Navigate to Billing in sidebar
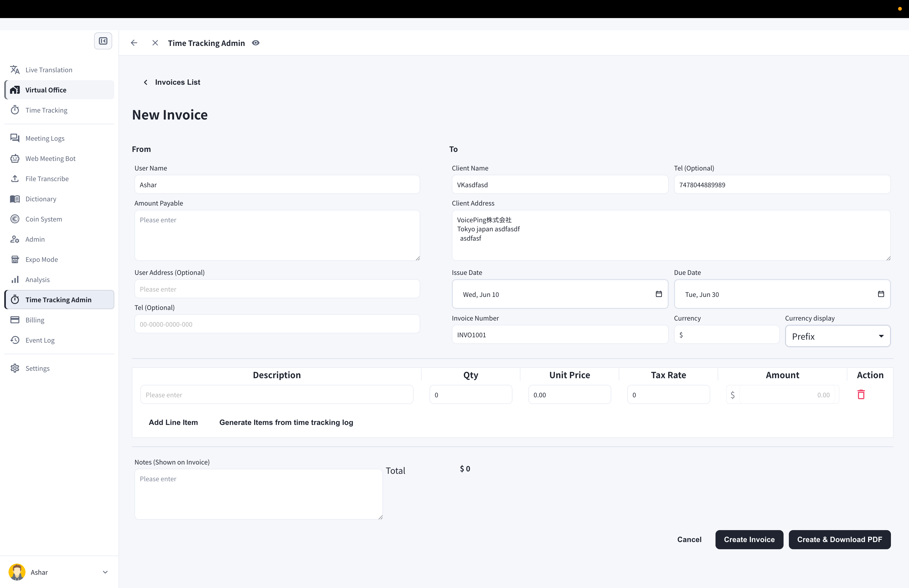 [59, 320]
